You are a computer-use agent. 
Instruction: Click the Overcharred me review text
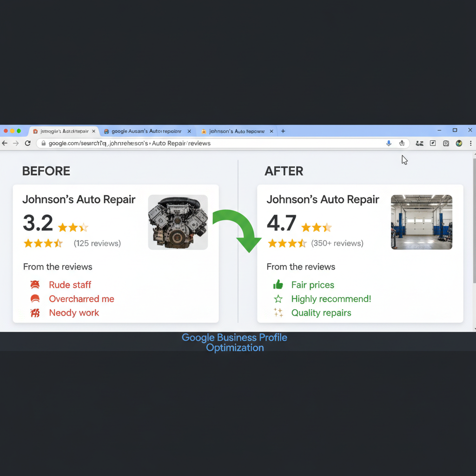pos(81,299)
